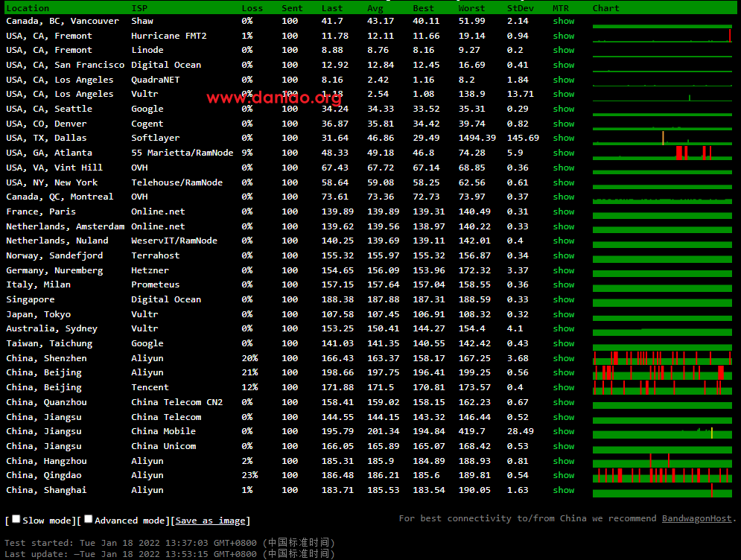Click the 'Netherlands, Amsterdam' location cell
The width and height of the screenshot is (741, 560).
click(66, 226)
